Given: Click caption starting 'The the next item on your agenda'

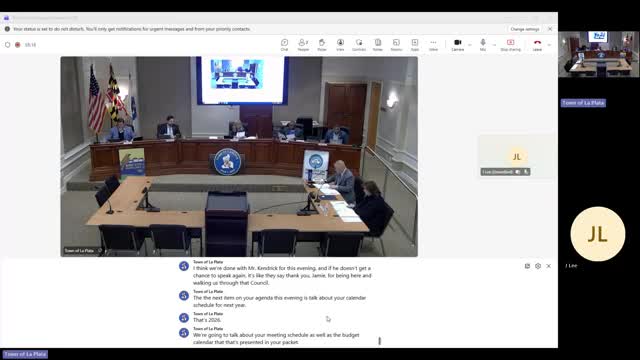Looking at the screenshot, I should pyautogui.click(x=280, y=301).
